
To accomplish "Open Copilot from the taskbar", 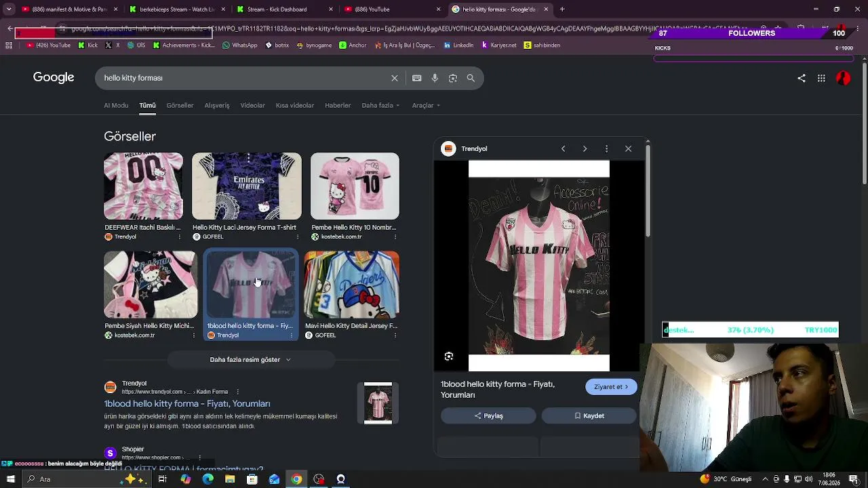I will pos(185,479).
